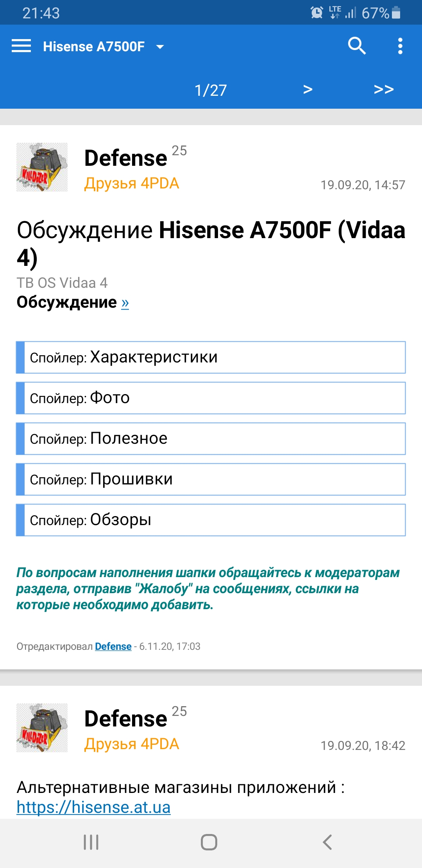Open Android recent apps button
422x868 pixels.
tap(91, 842)
